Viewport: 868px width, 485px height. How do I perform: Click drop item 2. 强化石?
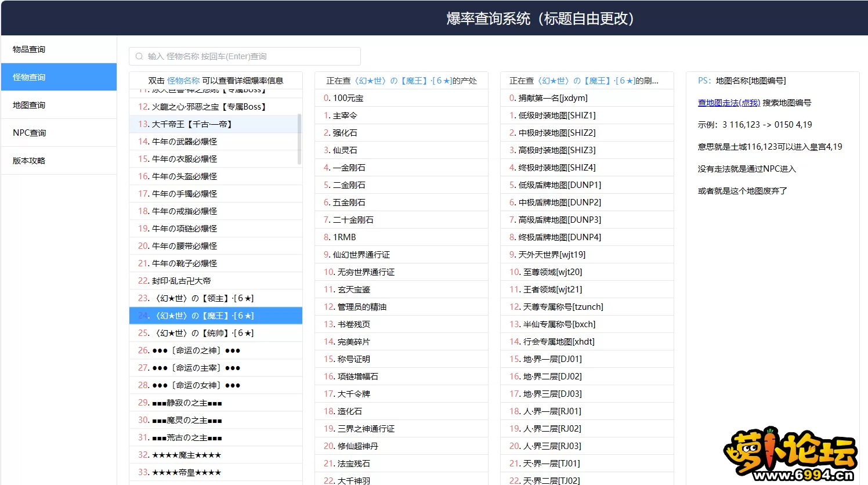click(x=402, y=133)
